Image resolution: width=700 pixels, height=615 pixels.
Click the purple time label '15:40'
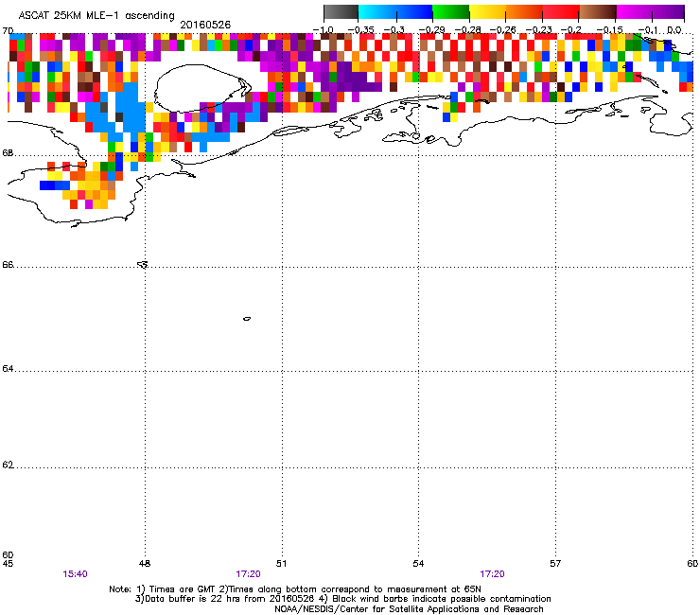click(x=75, y=574)
